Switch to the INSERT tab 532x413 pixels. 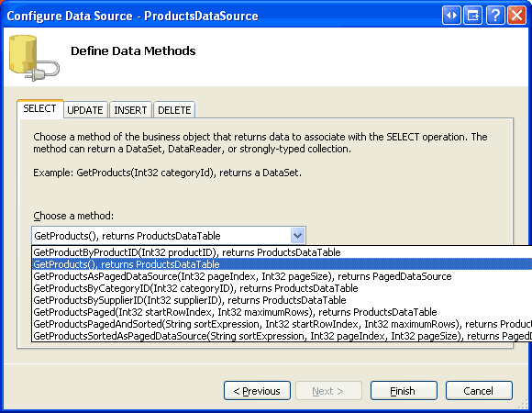click(x=130, y=110)
